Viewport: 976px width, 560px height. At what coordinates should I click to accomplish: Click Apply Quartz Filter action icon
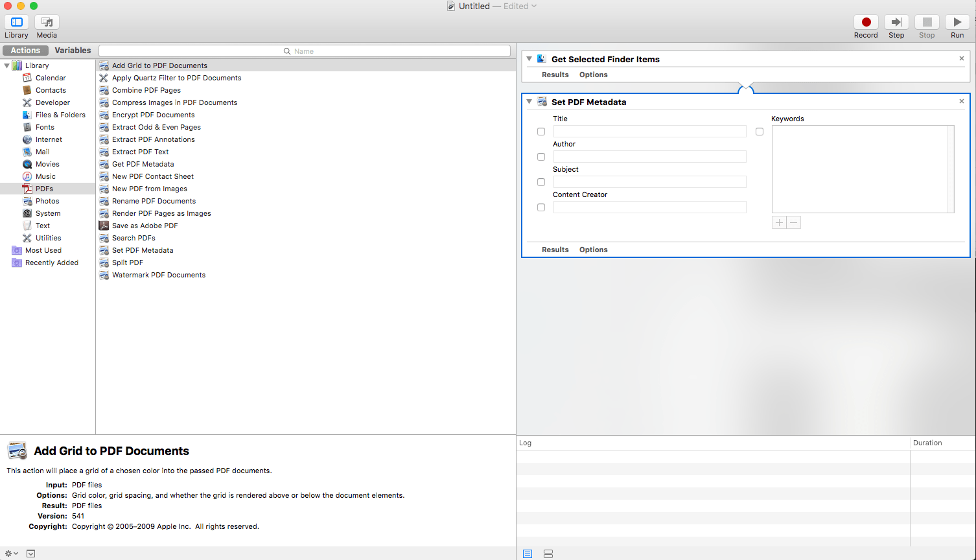tap(104, 78)
